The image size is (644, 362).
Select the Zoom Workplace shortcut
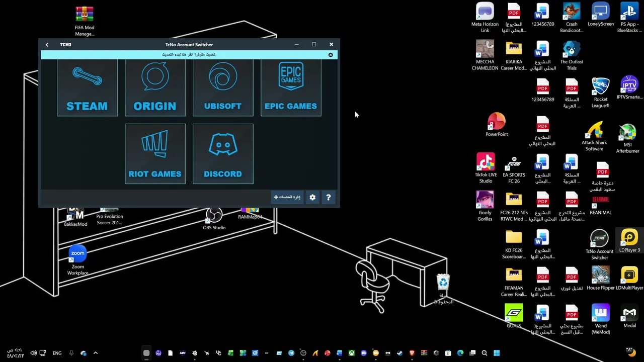77,260
